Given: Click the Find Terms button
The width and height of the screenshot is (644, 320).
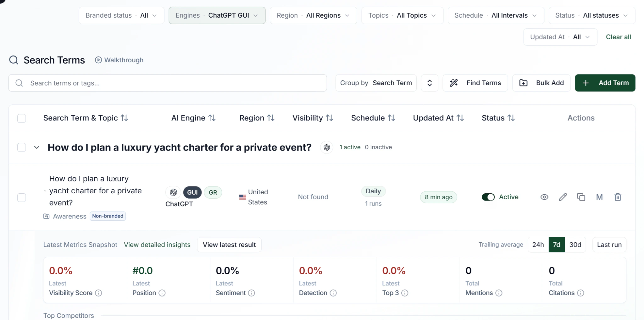Looking at the screenshot, I should pos(475,83).
